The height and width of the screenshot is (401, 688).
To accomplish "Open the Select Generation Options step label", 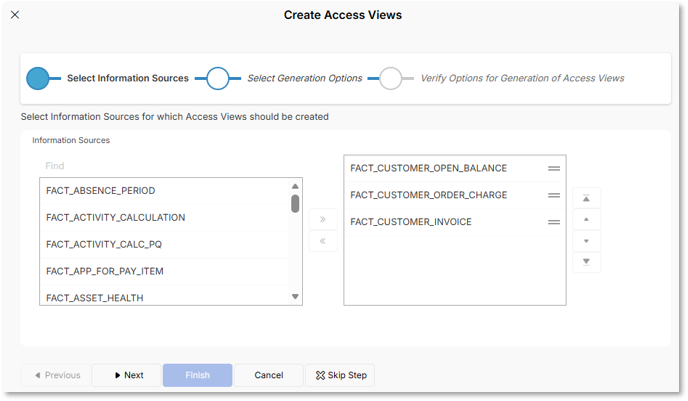I will tap(305, 78).
